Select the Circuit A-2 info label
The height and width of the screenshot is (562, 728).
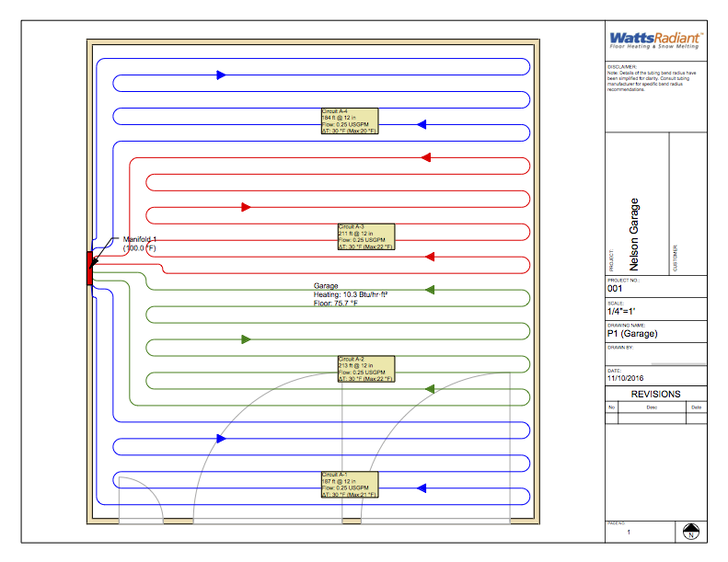pos(365,369)
